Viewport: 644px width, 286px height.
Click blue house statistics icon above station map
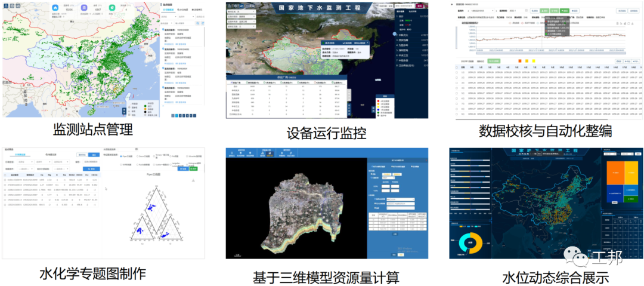click(55, 8)
